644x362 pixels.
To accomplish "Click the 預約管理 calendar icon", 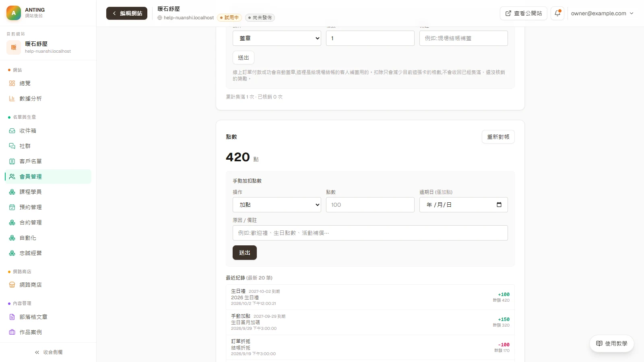I will (12, 207).
